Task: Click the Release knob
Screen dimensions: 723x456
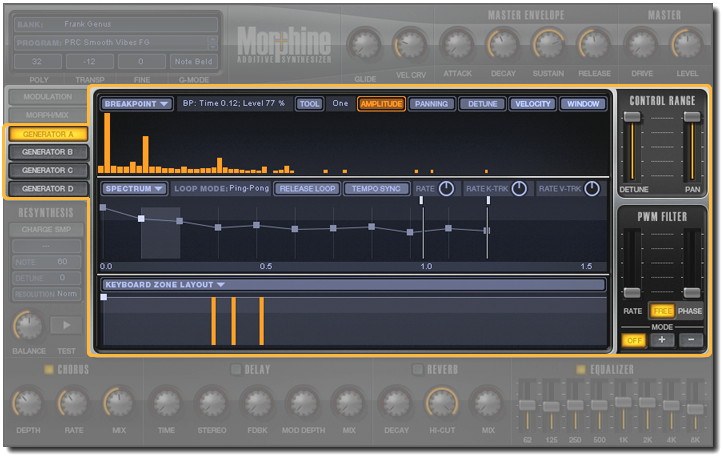Action: click(x=594, y=44)
